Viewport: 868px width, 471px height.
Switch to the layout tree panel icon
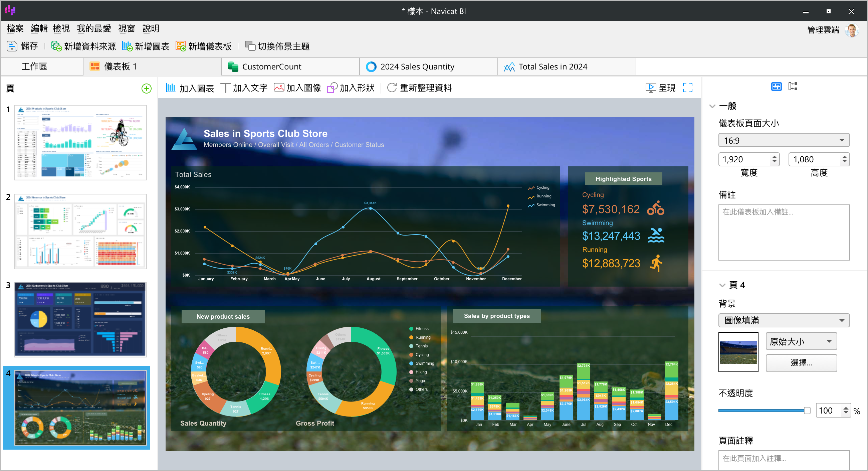pos(793,87)
